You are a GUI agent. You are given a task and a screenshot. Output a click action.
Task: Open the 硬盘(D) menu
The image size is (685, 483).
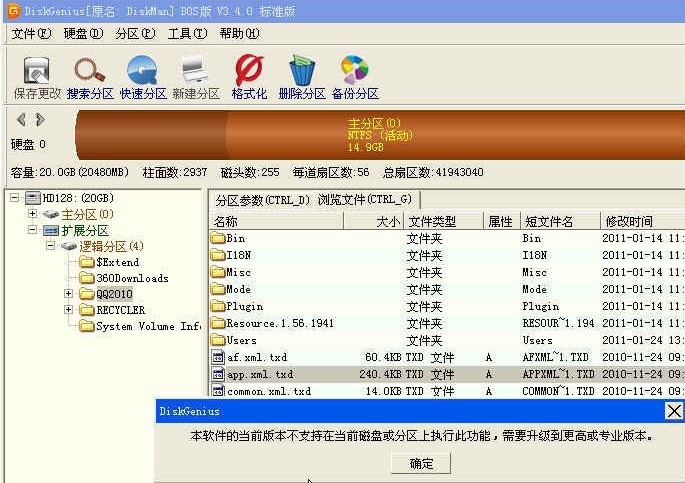tap(83, 34)
